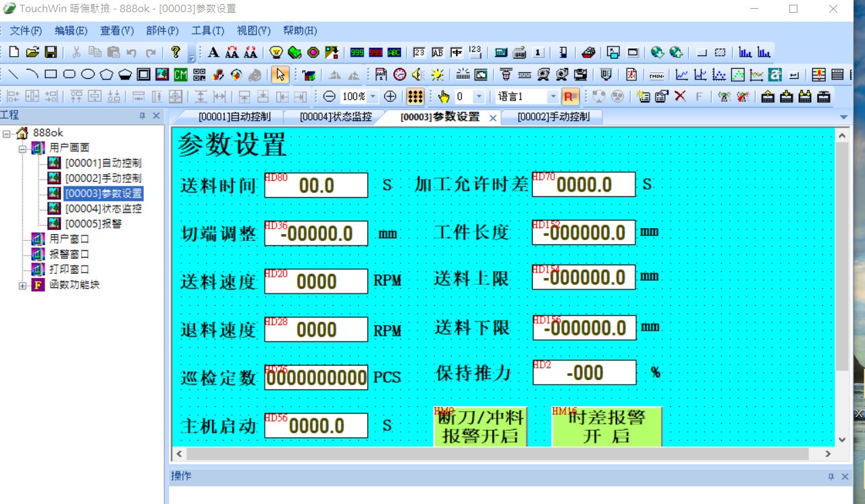Select the ellipse drawing tool

point(88,74)
